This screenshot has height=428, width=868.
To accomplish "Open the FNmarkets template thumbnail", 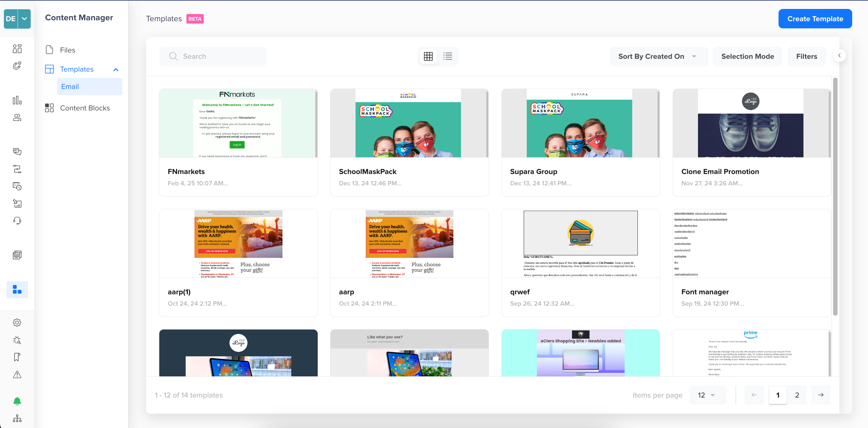I will [238, 123].
